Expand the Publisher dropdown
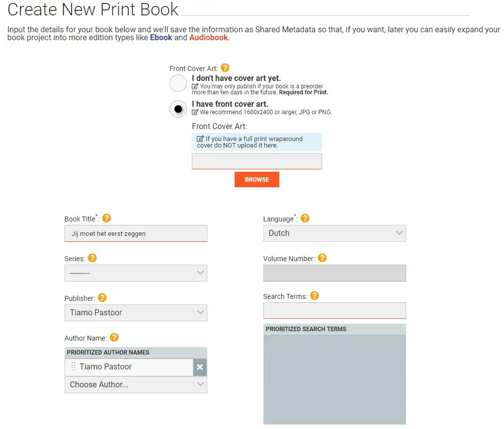 [136, 313]
